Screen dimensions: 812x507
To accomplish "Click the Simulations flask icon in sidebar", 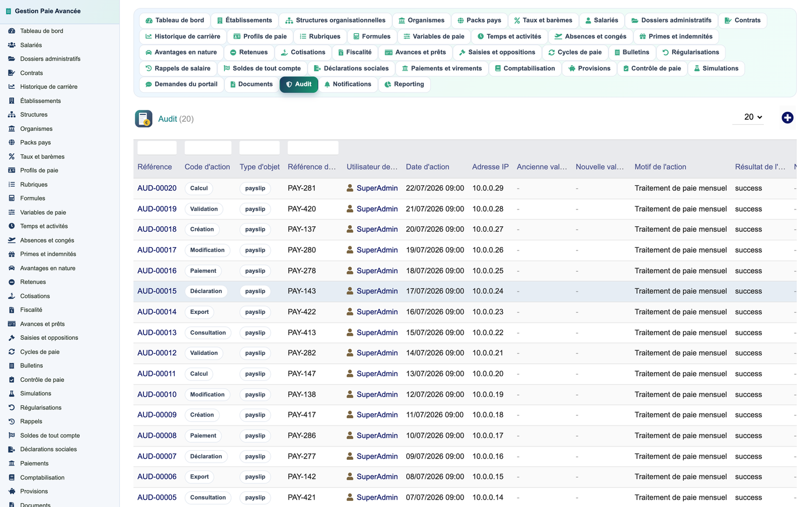I will tap(12, 394).
